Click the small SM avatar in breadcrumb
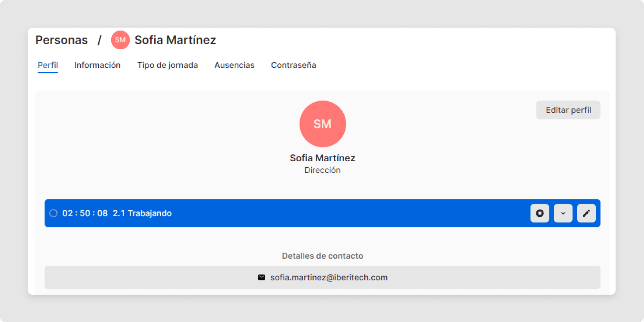This screenshot has width=644, height=322. [120, 40]
